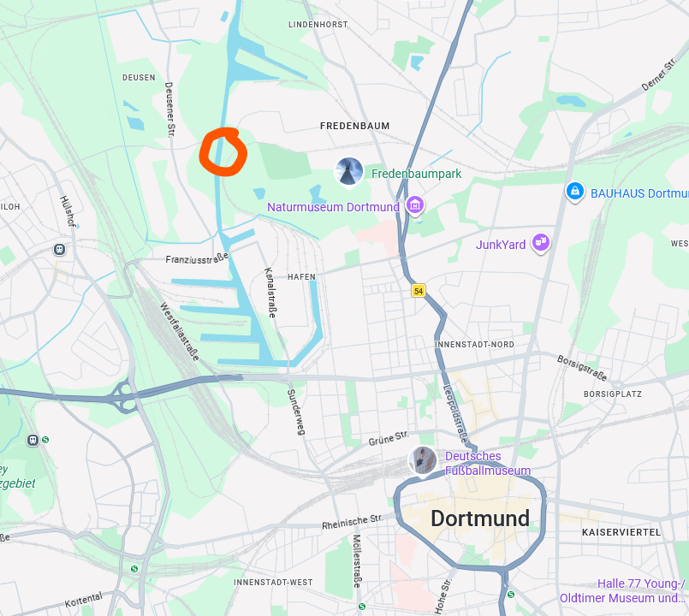Open Halle 77 Young-/Oldtimer Museum label

622,590
